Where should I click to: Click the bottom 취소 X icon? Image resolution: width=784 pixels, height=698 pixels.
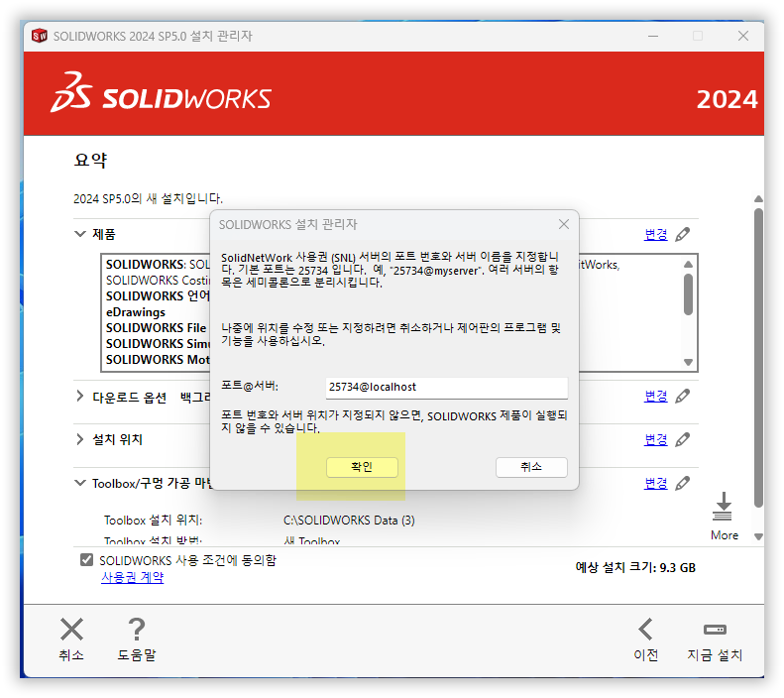pyautogui.click(x=71, y=630)
